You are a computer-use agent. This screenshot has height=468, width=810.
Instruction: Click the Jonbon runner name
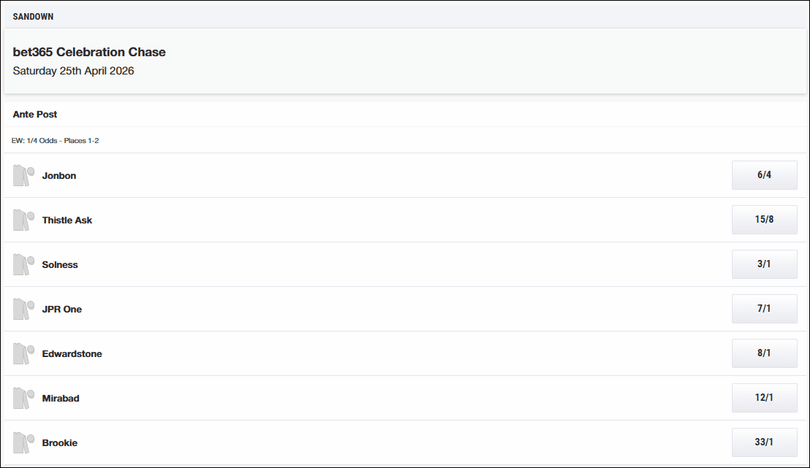(59, 176)
